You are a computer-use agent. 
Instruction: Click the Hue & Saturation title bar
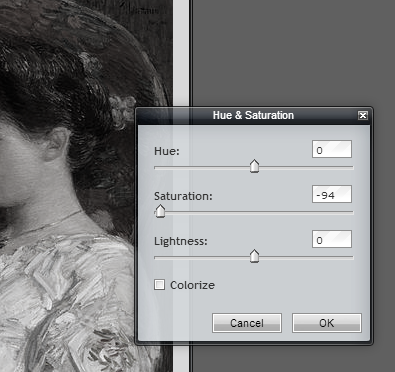(x=253, y=116)
